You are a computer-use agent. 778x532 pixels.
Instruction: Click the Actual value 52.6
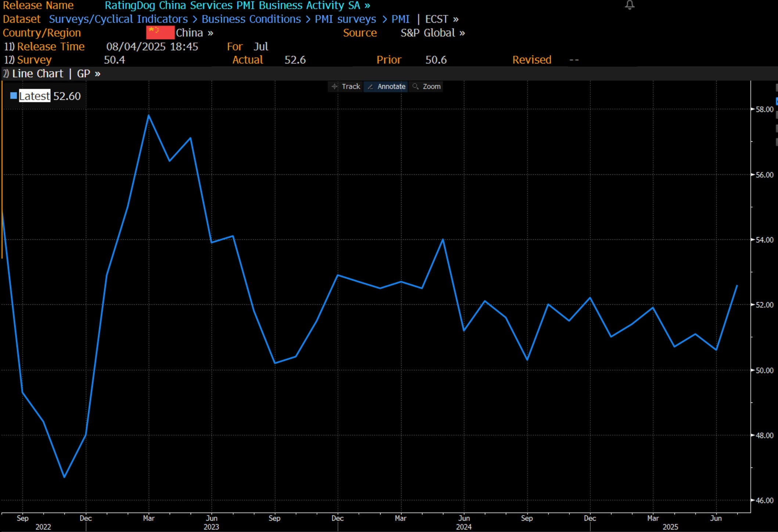(295, 60)
